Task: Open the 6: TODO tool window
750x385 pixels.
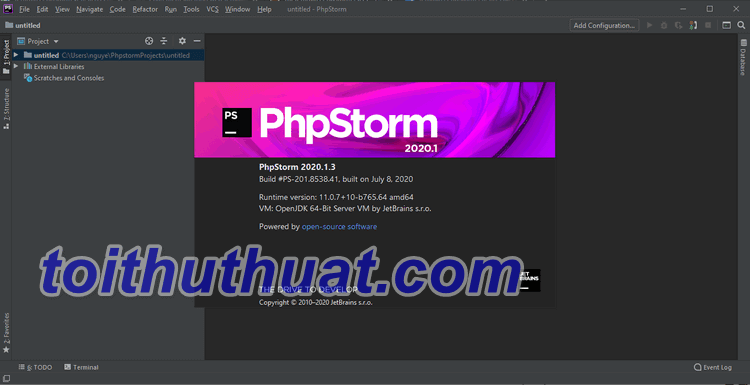Action: point(35,367)
